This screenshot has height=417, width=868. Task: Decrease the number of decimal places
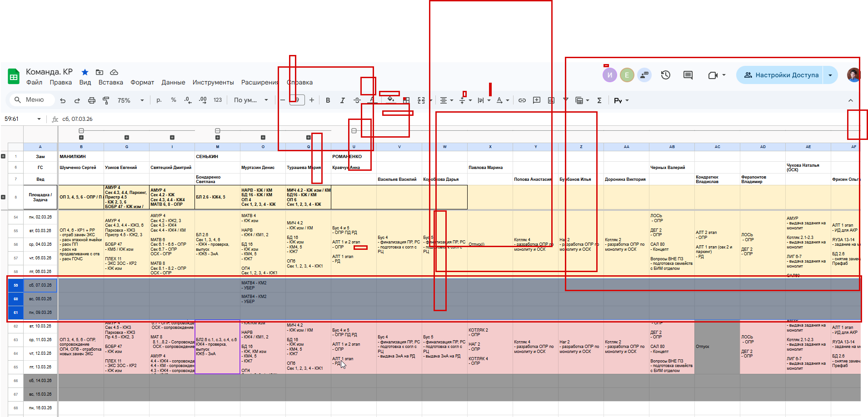click(x=188, y=100)
